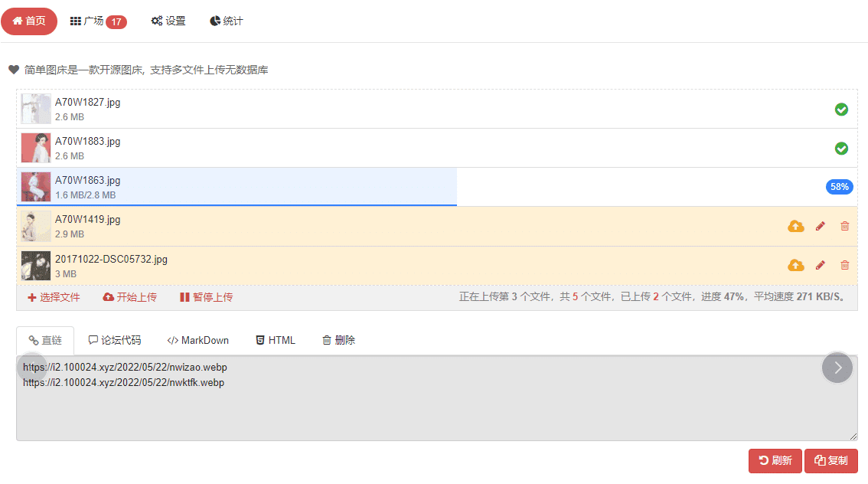The height and width of the screenshot is (484, 868).
Task: Click green success checkmark beside A70W1883.jpg
Action: (841, 148)
